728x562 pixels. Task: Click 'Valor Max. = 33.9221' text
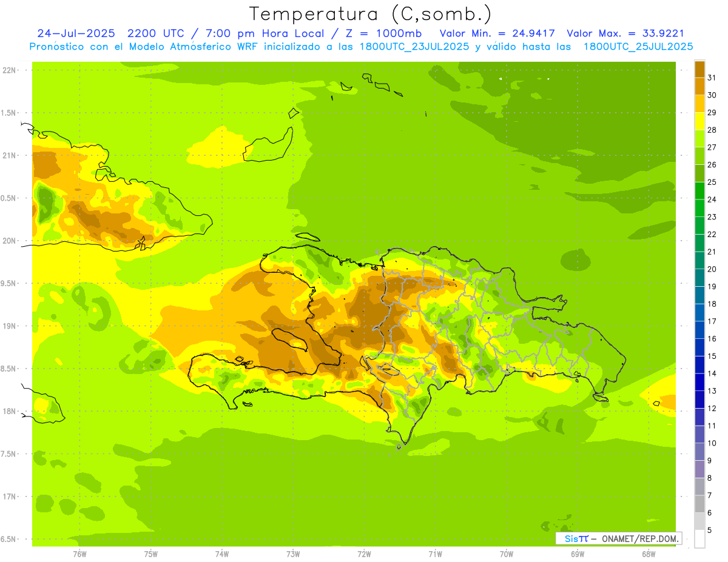pos(625,33)
